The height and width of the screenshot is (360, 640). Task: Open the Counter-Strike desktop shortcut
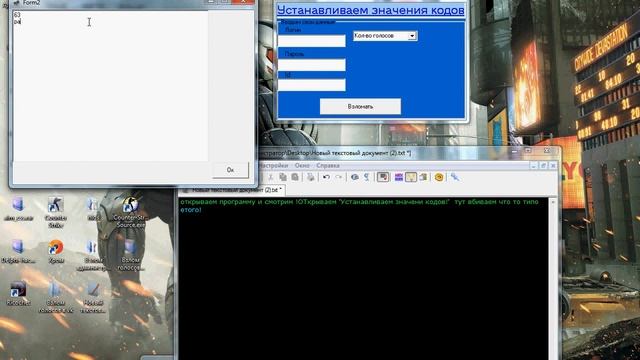click(x=56, y=211)
